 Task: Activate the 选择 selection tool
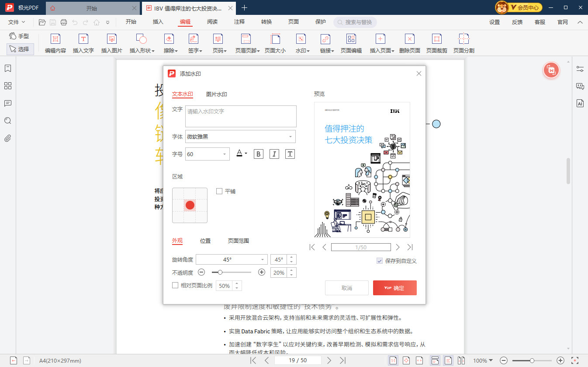point(20,49)
